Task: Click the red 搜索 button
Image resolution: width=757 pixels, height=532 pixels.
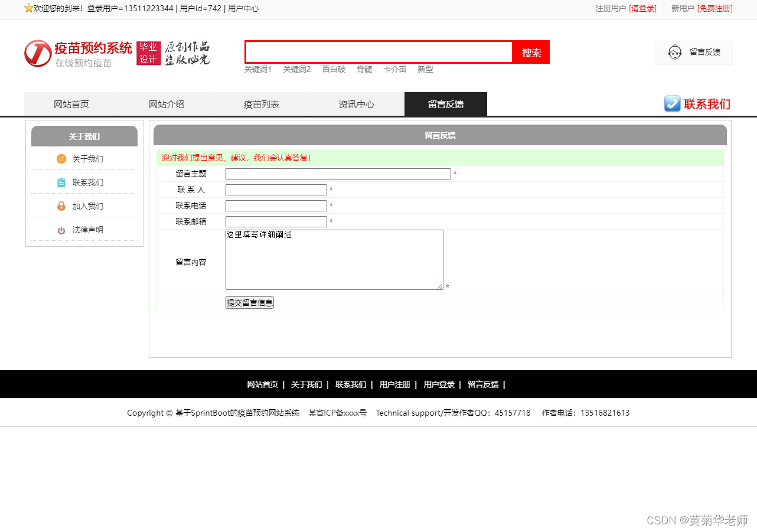Action: click(531, 53)
